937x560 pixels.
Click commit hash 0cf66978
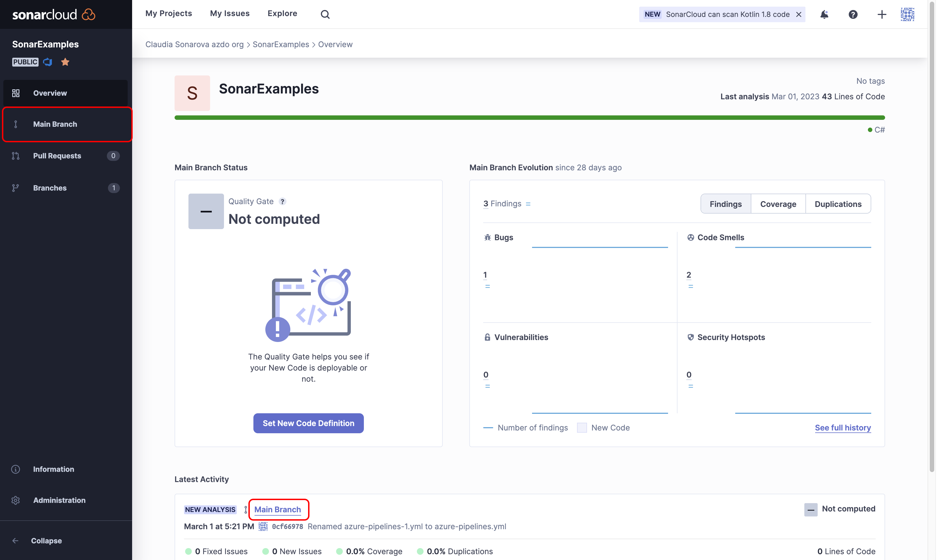(x=287, y=526)
